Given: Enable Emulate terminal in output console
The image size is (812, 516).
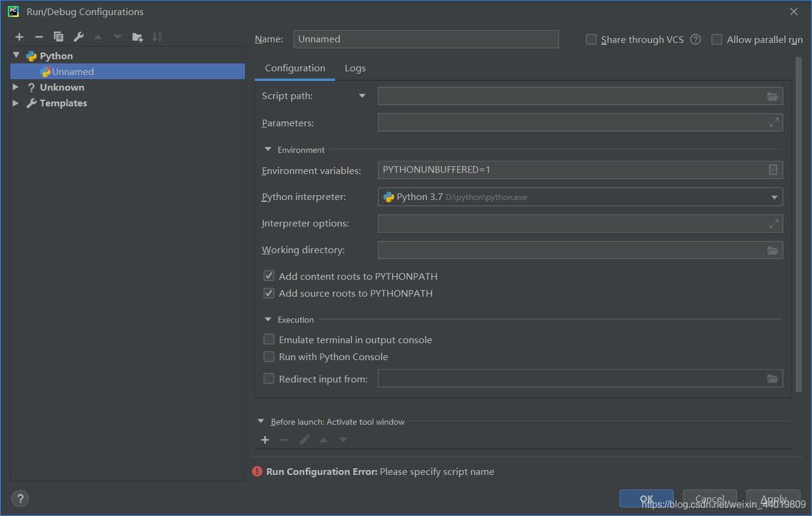Looking at the screenshot, I should point(269,339).
